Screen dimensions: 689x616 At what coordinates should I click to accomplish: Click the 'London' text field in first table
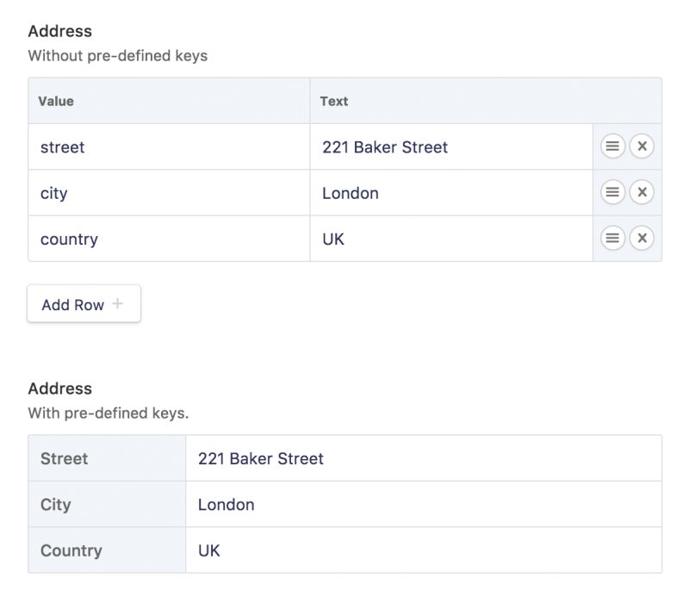451,193
